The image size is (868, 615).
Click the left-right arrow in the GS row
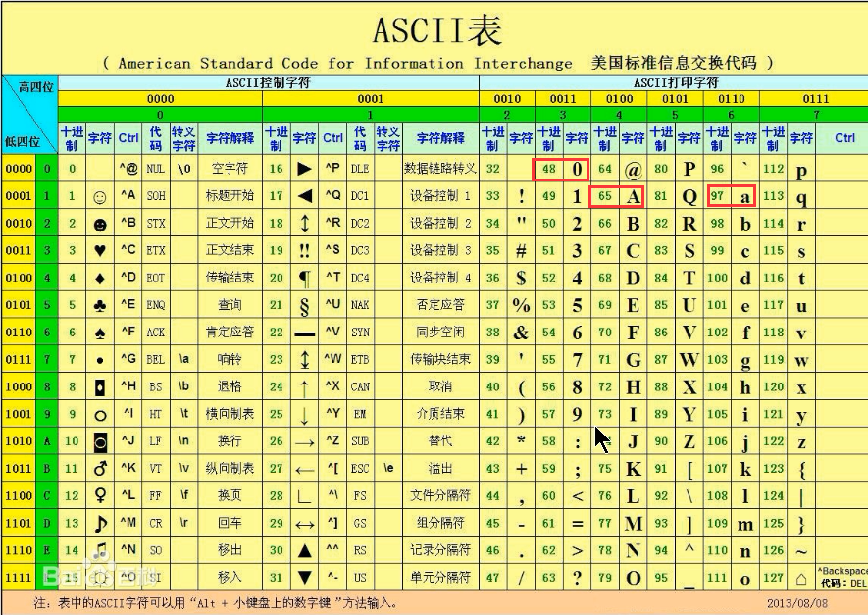coord(304,524)
